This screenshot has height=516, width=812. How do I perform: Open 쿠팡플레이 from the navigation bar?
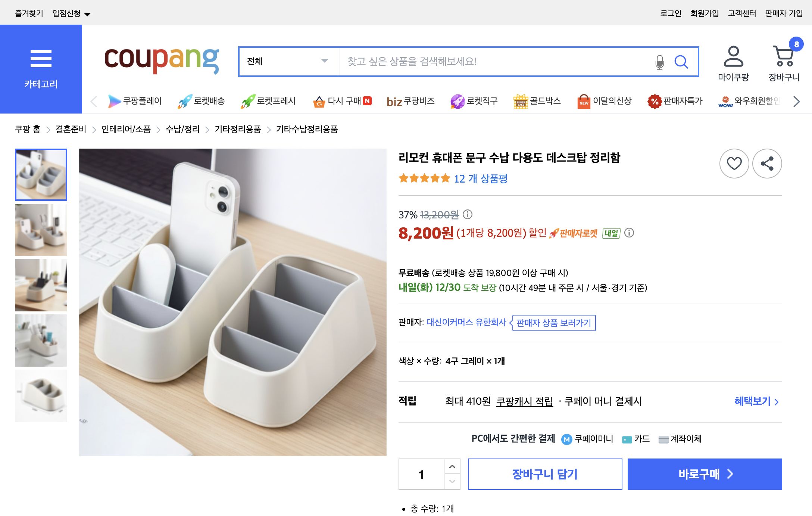coord(114,101)
